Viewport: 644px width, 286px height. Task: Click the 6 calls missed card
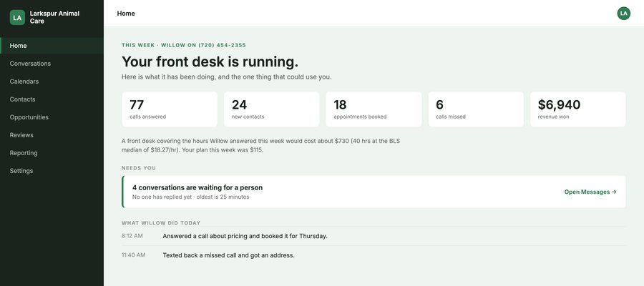tap(476, 109)
